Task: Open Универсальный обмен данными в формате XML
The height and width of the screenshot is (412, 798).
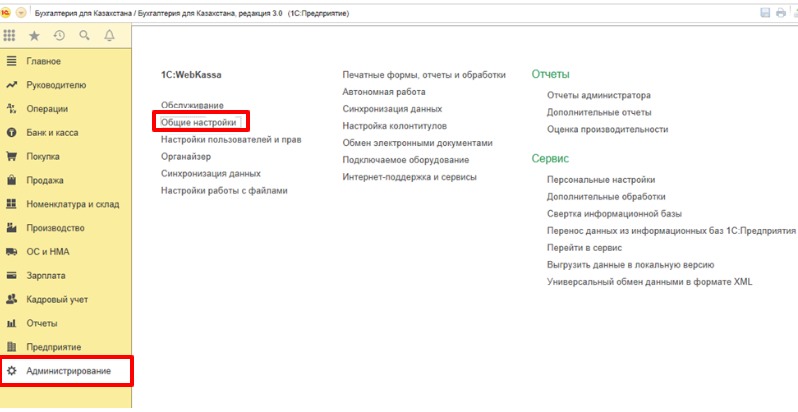Action: (649, 282)
